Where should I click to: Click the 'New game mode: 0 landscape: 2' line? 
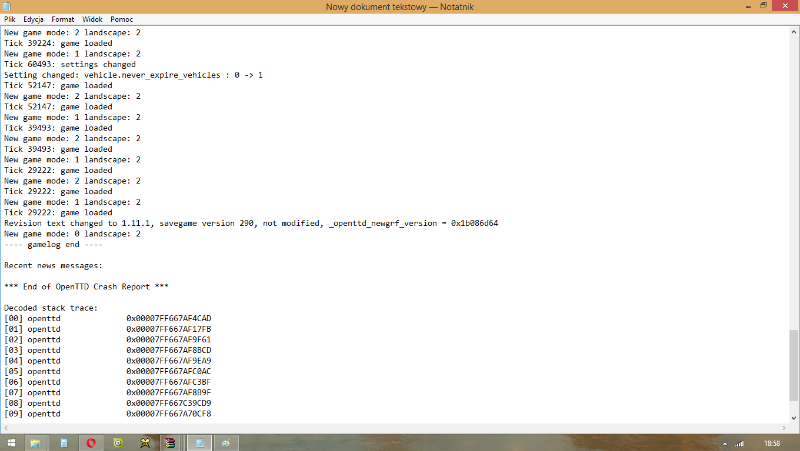72,234
